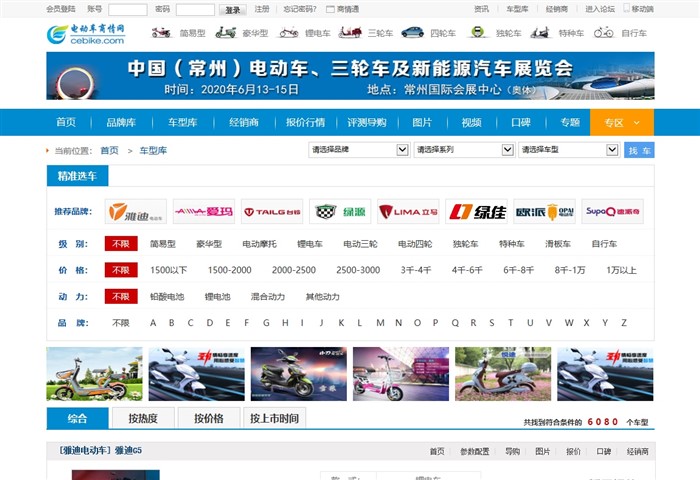Image resolution: width=700 pixels, height=480 pixels.
Task: Select the 豪华型 scooter icon
Action: point(226,33)
